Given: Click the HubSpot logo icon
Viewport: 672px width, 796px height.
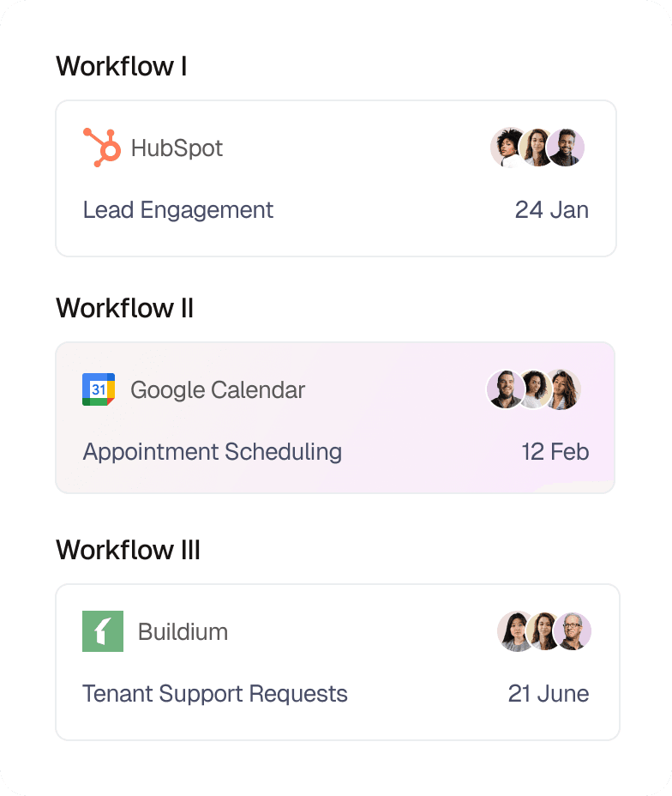Looking at the screenshot, I should coord(102,148).
